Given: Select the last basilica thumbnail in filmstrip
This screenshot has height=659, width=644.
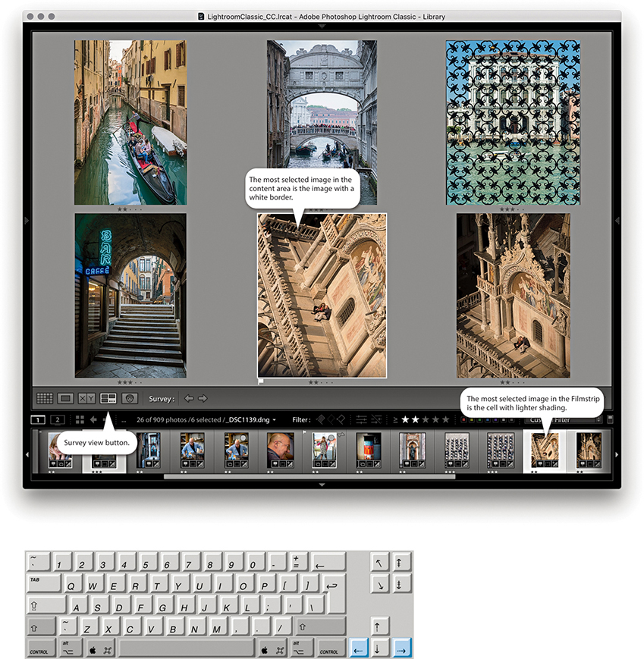Looking at the screenshot, I should 589,450.
